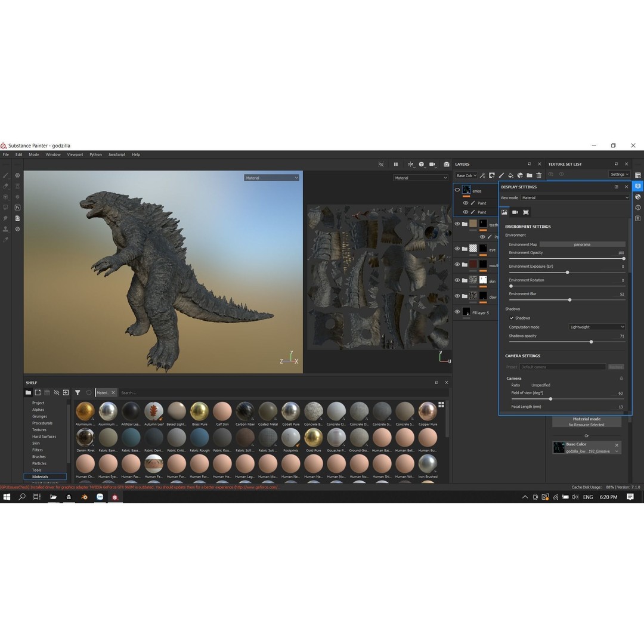644x644 pixels.
Task: Adjust the Environment Blur slider
Action: (567, 300)
